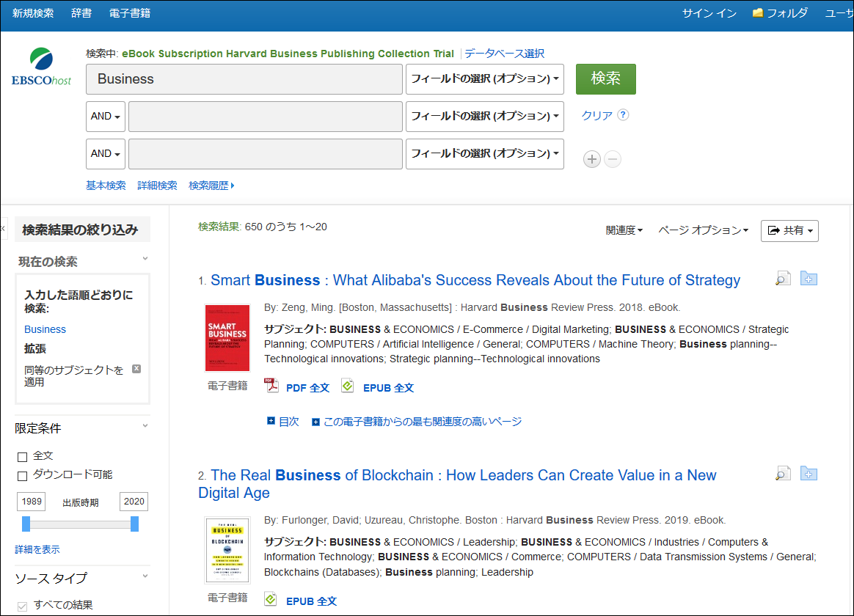Preview the Real Business of Blockchain record via its magnifier icon

click(783, 474)
